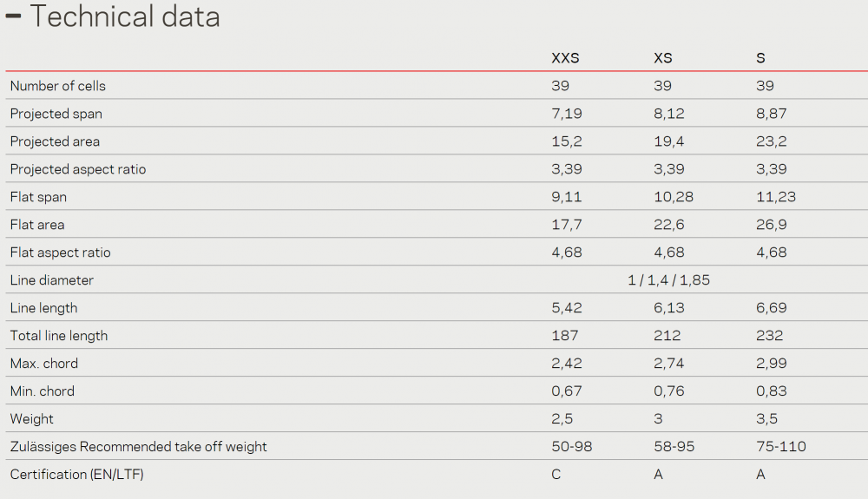Click the Projected area row label
This screenshot has width=868, height=499.
[55, 141]
